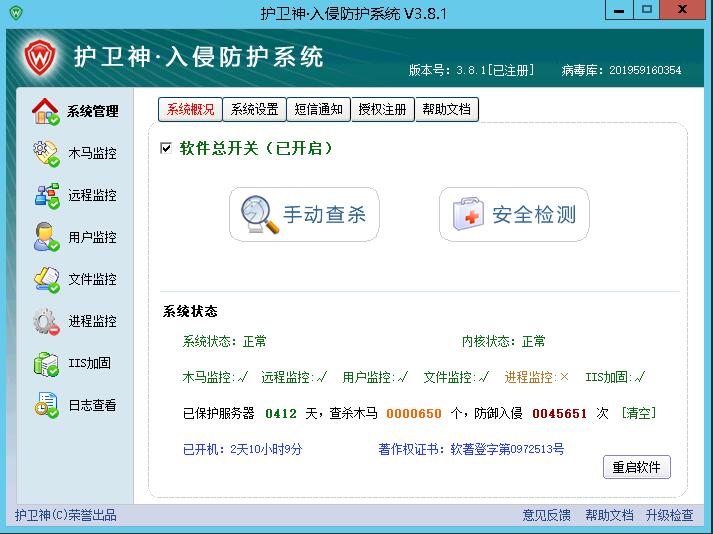713x534 pixels.
Task: Run 安全检测 security check
Action: (x=514, y=214)
